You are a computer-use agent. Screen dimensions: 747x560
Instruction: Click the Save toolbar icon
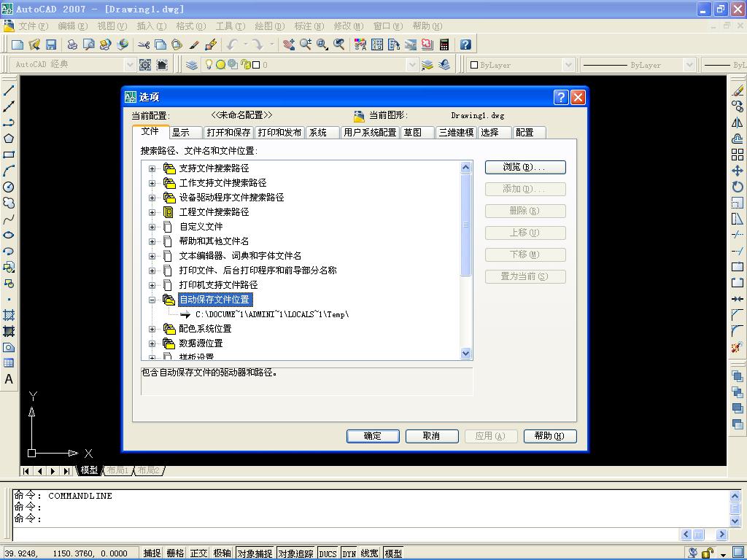click(51, 44)
